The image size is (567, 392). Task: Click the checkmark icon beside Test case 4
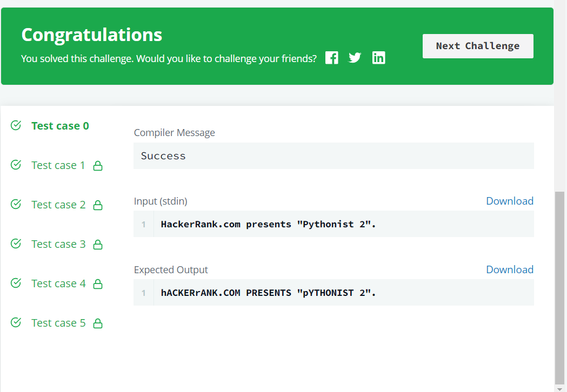(x=15, y=283)
